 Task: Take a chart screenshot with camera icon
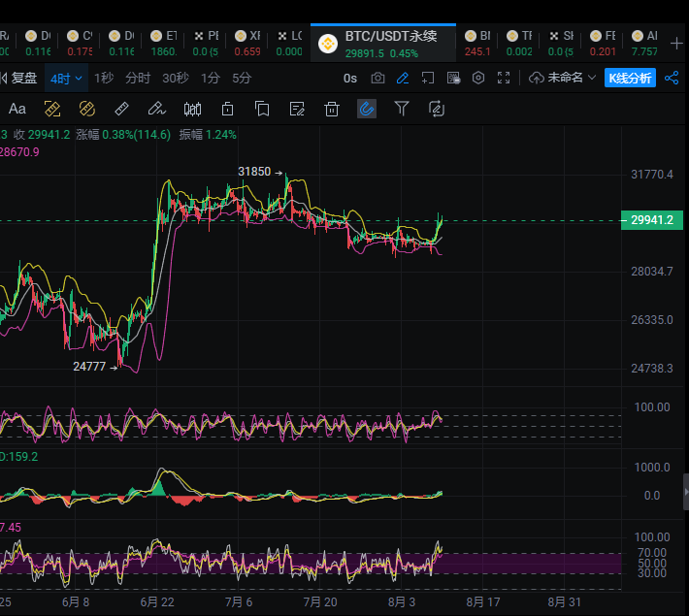[377, 79]
